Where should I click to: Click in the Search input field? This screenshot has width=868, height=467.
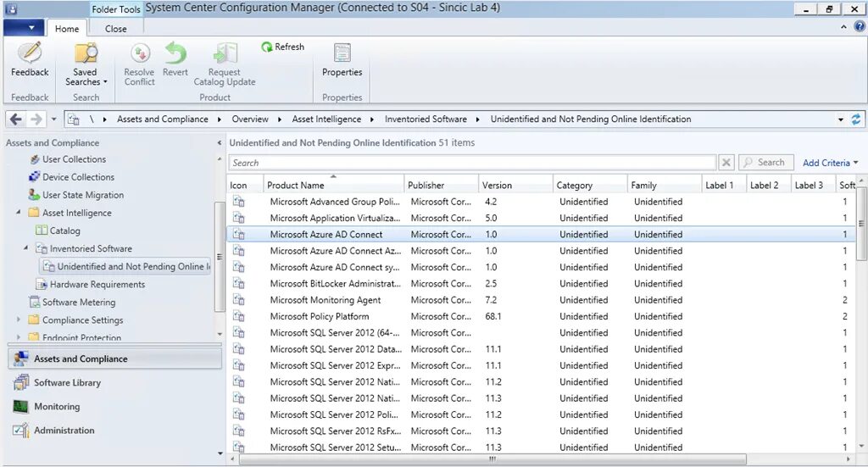pos(473,163)
